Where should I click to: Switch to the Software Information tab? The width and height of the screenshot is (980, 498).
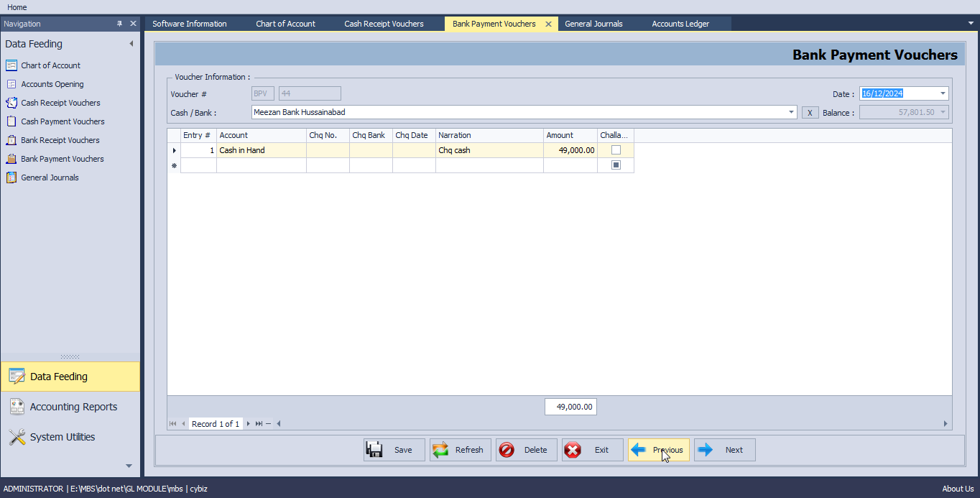coord(190,24)
